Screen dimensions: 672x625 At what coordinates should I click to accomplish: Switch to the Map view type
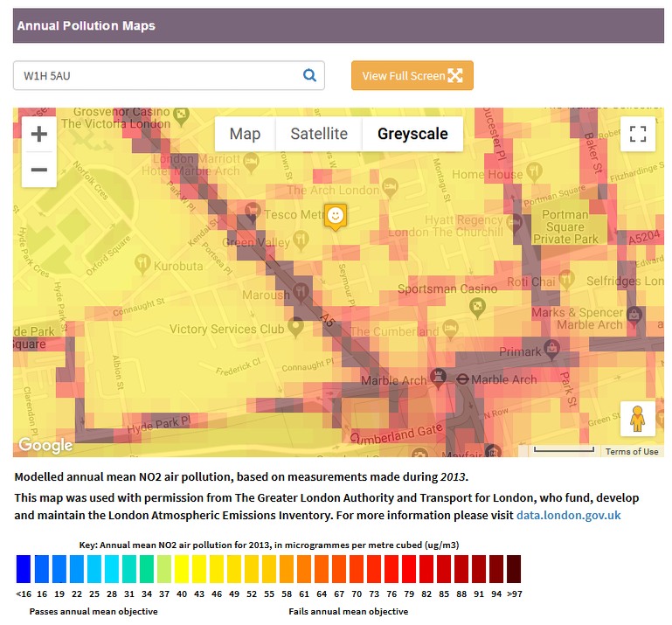point(245,134)
